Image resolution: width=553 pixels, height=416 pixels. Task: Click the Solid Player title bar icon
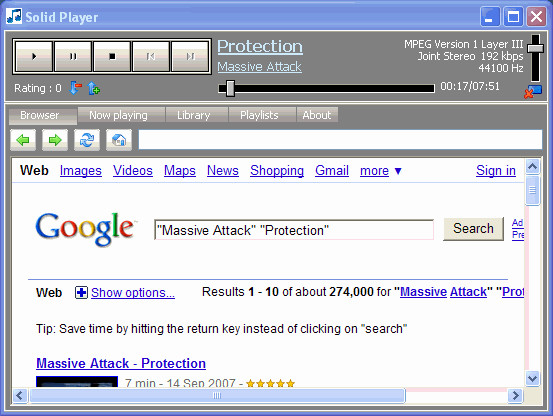coord(14,16)
